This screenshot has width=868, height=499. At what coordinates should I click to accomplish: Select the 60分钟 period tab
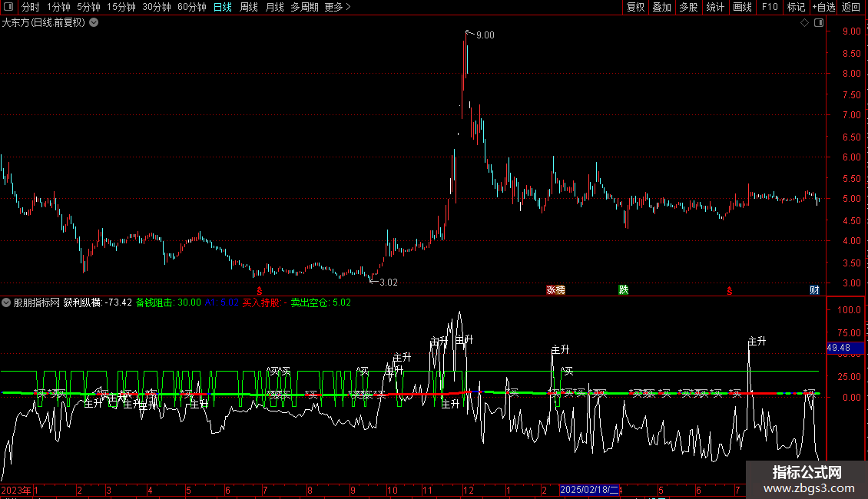(191, 7)
